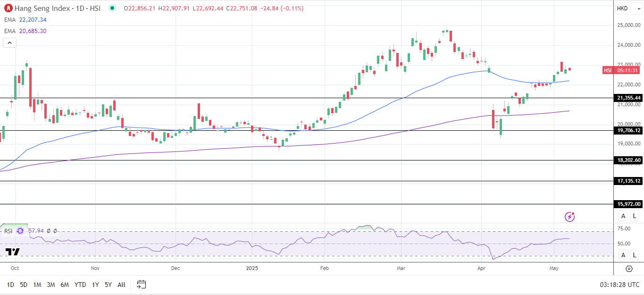Viewport: 644px width, 295px height.
Task: Click the Apr label on the time axis
Action: (482, 268)
